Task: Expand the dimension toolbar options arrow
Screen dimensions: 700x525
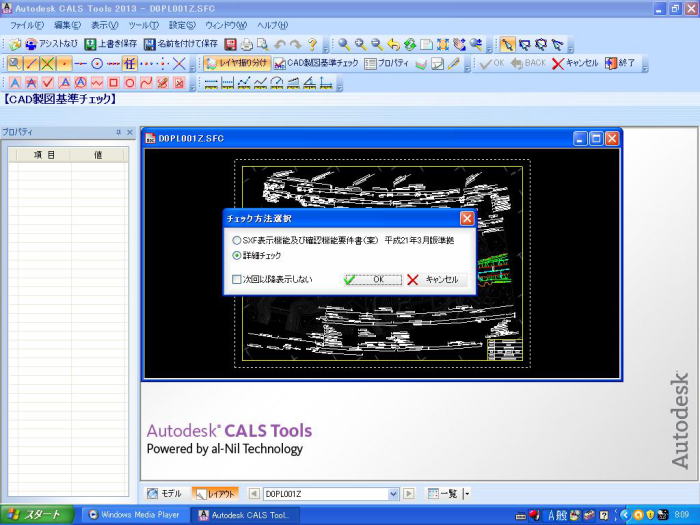Action: pos(340,85)
